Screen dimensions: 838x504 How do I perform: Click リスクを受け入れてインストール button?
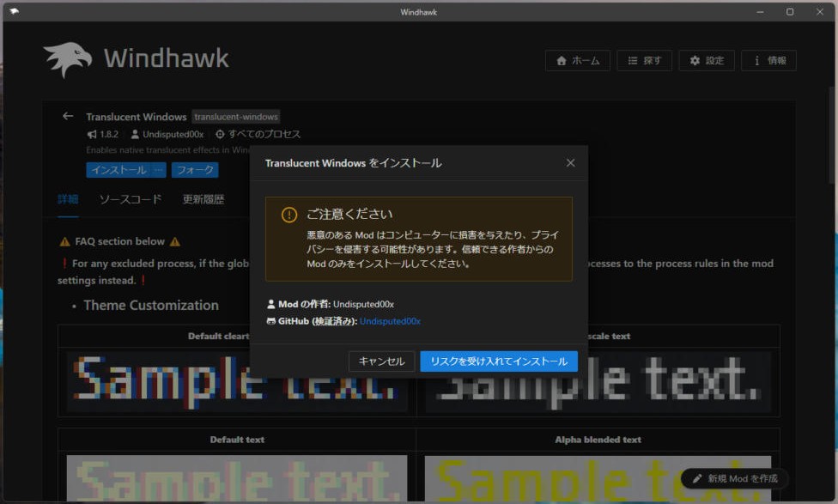[499, 361]
